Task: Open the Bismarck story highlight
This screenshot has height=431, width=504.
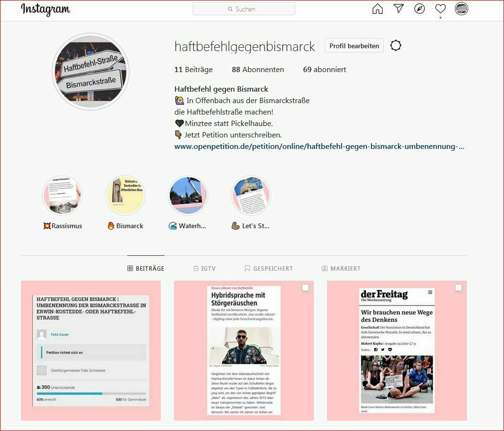Action: coord(125,196)
